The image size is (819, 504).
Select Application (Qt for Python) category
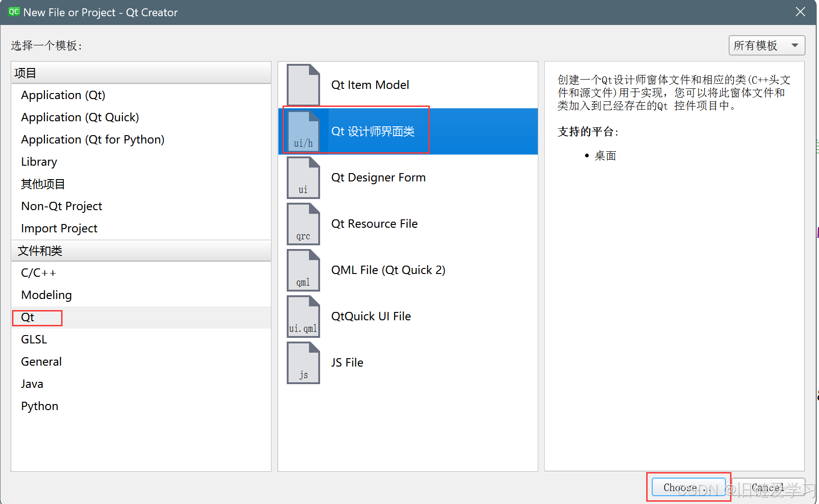click(x=141, y=139)
